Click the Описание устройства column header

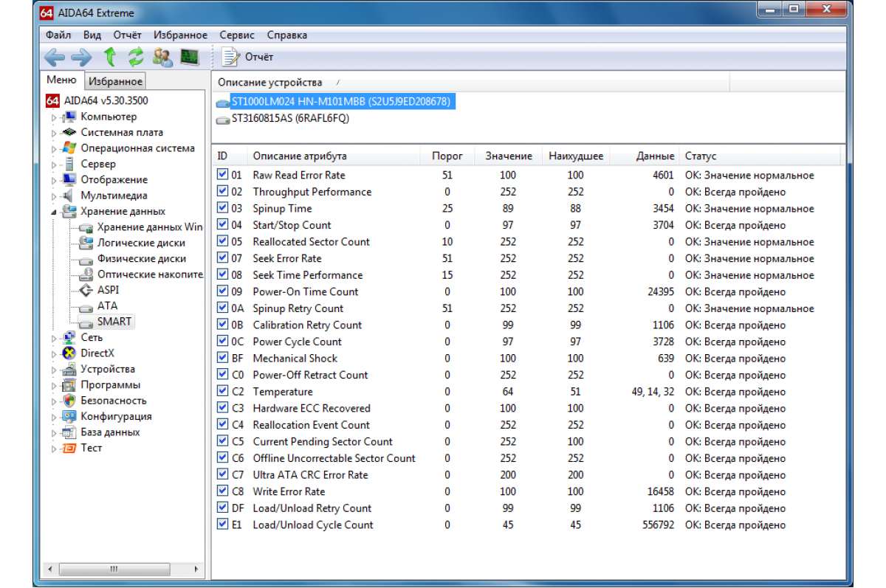pyautogui.click(x=471, y=83)
